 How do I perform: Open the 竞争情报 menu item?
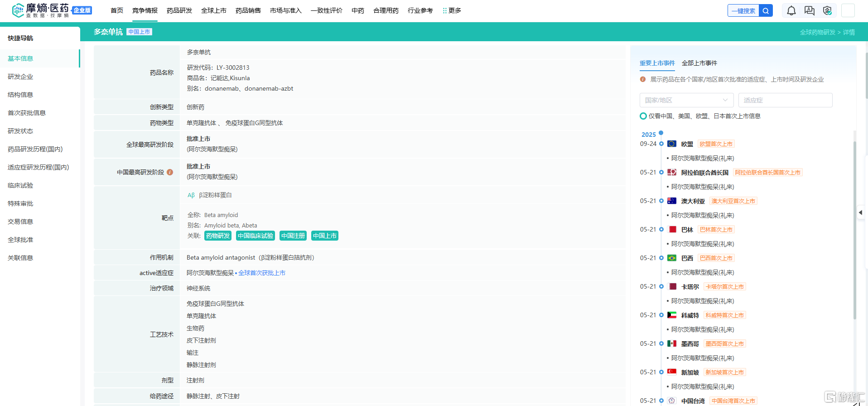(145, 10)
